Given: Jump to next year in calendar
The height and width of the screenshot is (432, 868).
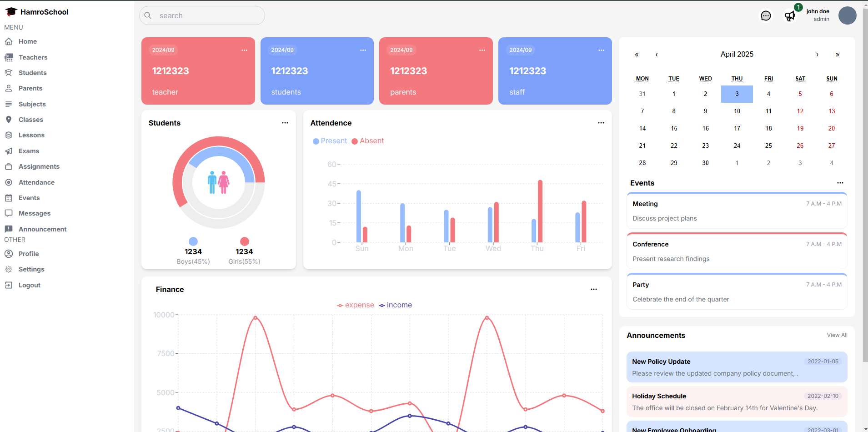Looking at the screenshot, I should pyautogui.click(x=837, y=55).
